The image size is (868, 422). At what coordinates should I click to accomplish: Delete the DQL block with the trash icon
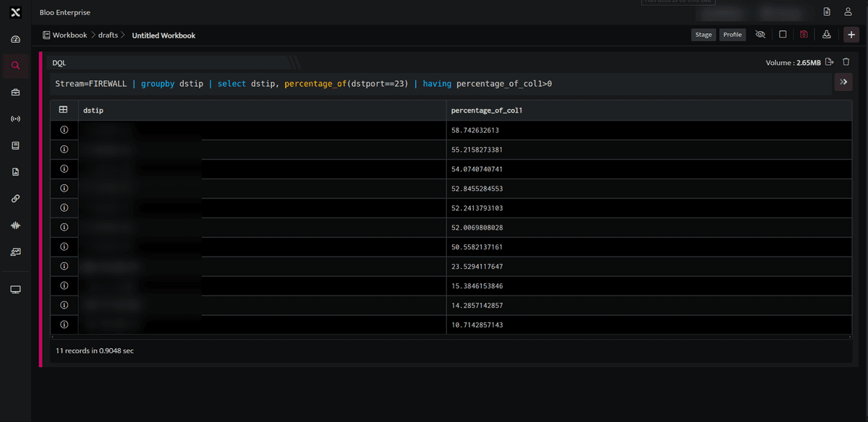846,62
